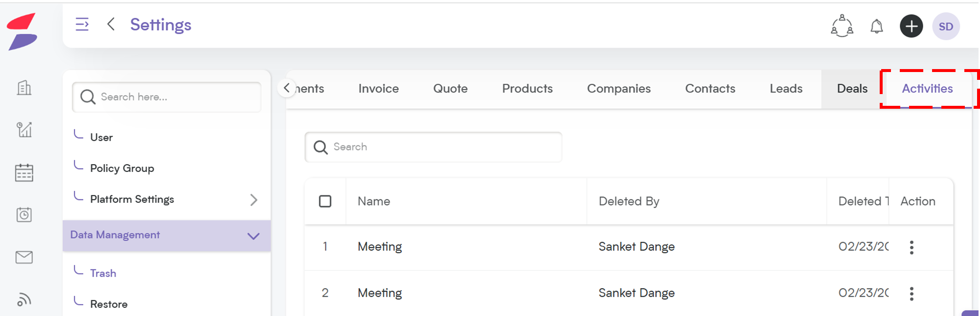Open the team collaboration icon in header
Viewport: 980px width, 316px height.
tap(842, 26)
